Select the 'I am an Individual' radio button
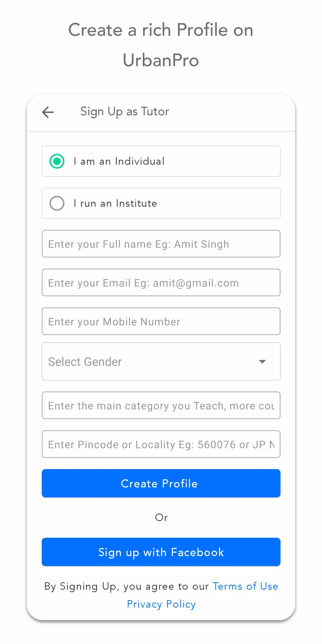 [161, 161]
